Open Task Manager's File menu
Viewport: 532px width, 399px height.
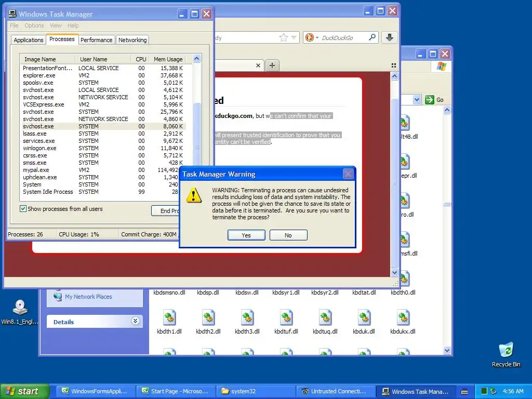pyautogui.click(x=14, y=25)
